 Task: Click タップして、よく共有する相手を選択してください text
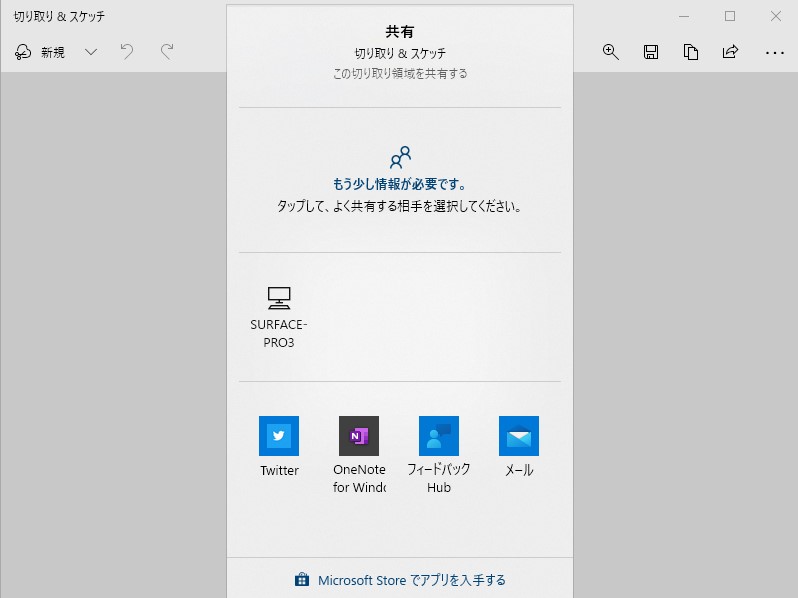400,206
